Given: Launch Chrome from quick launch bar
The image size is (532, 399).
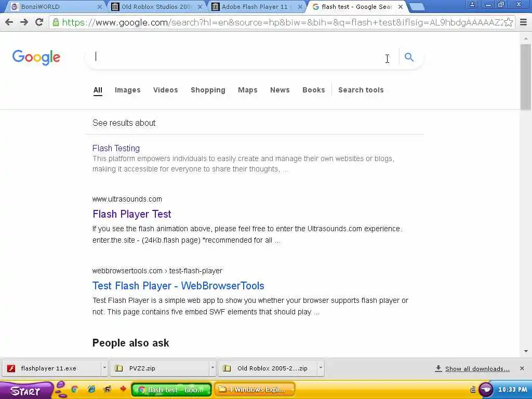Looking at the screenshot, I should (x=75, y=390).
